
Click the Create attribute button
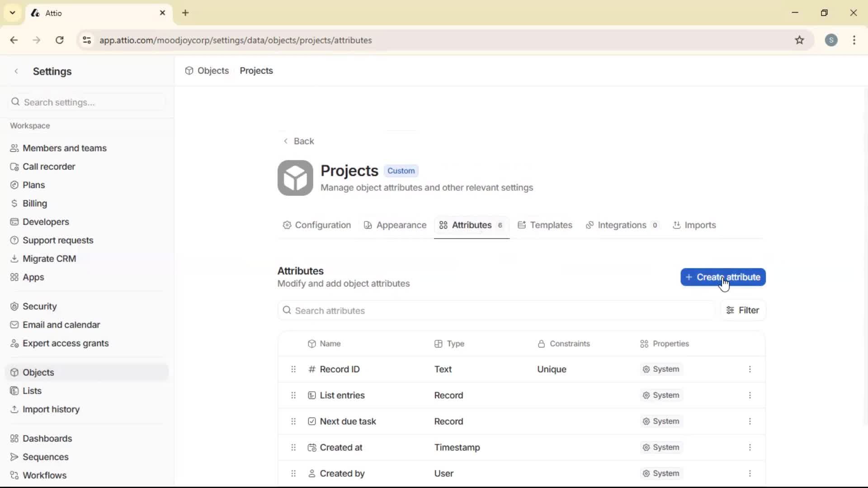click(x=722, y=277)
